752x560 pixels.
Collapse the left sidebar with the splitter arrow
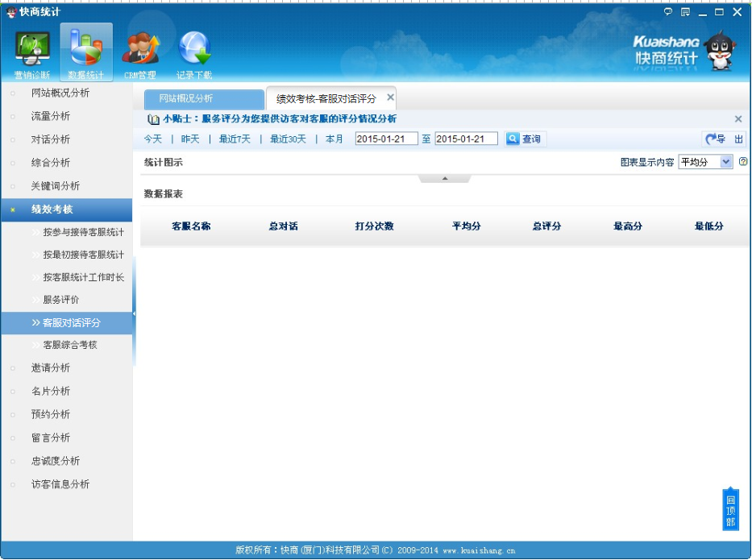134,313
